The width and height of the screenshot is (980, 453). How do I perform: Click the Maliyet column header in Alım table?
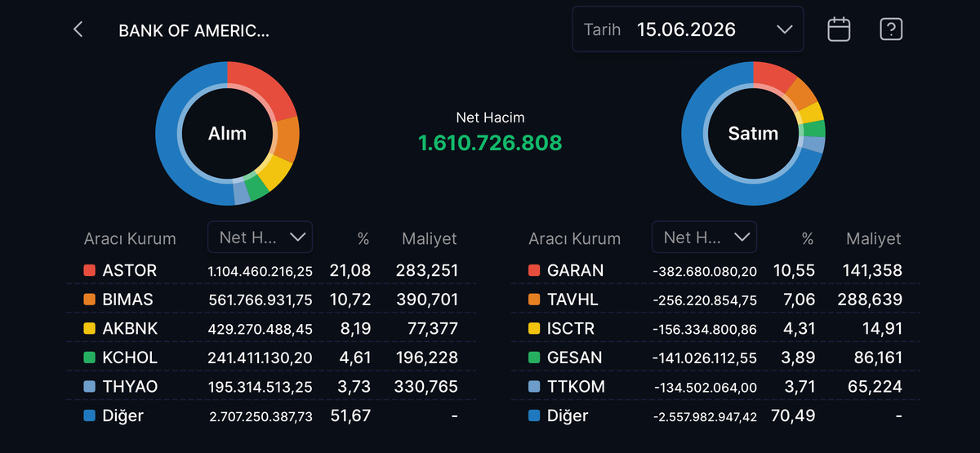(430, 239)
